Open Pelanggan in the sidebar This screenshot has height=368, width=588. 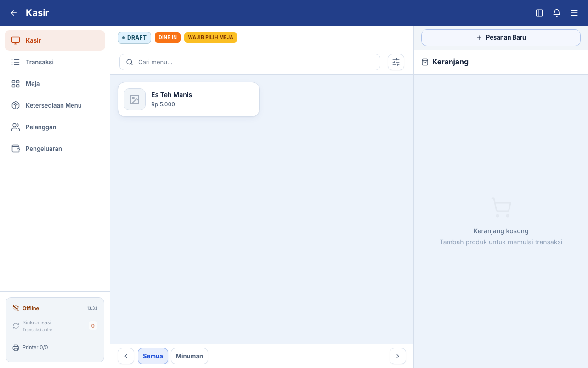point(55,127)
